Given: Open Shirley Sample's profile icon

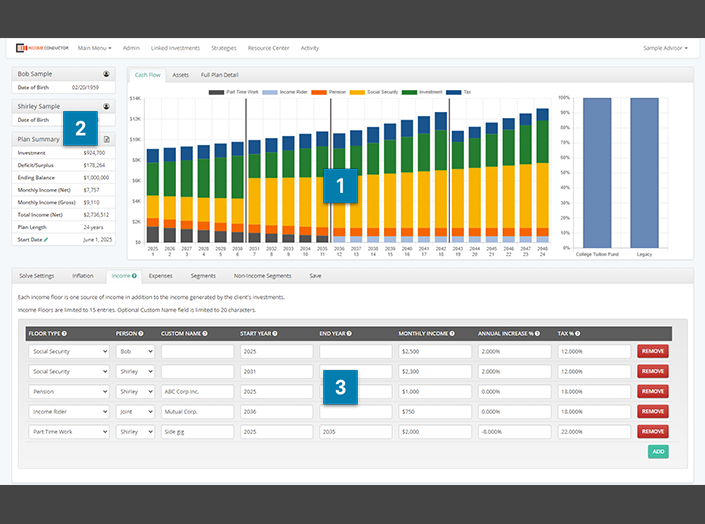Looking at the screenshot, I should [x=106, y=106].
